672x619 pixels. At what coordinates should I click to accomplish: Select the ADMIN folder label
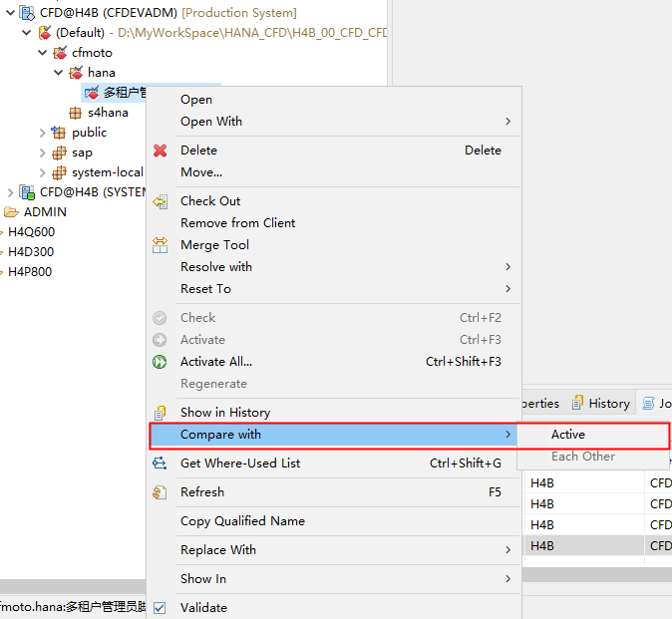click(45, 212)
